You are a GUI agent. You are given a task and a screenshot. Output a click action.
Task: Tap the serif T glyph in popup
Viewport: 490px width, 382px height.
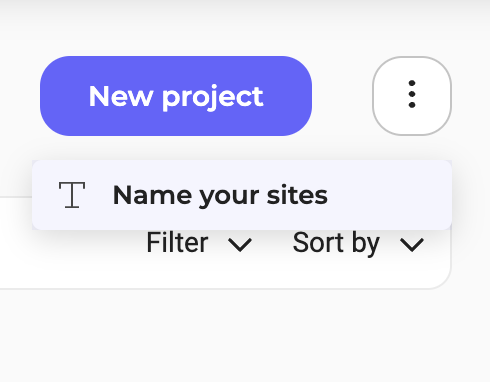(x=72, y=195)
